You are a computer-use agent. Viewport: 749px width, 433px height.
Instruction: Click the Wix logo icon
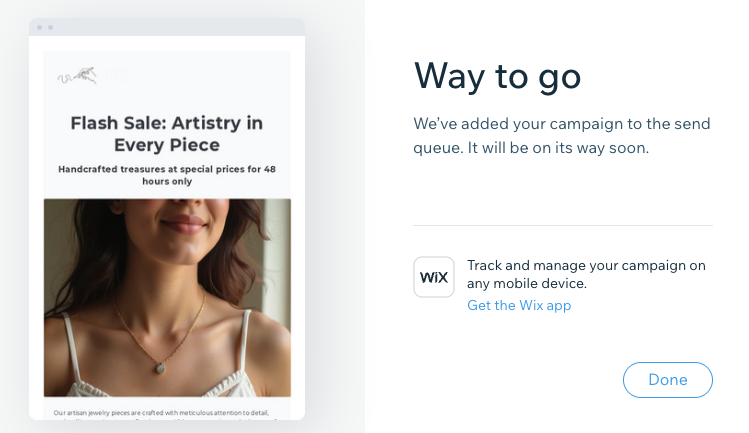pyautogui.click(x=434, y=277)
